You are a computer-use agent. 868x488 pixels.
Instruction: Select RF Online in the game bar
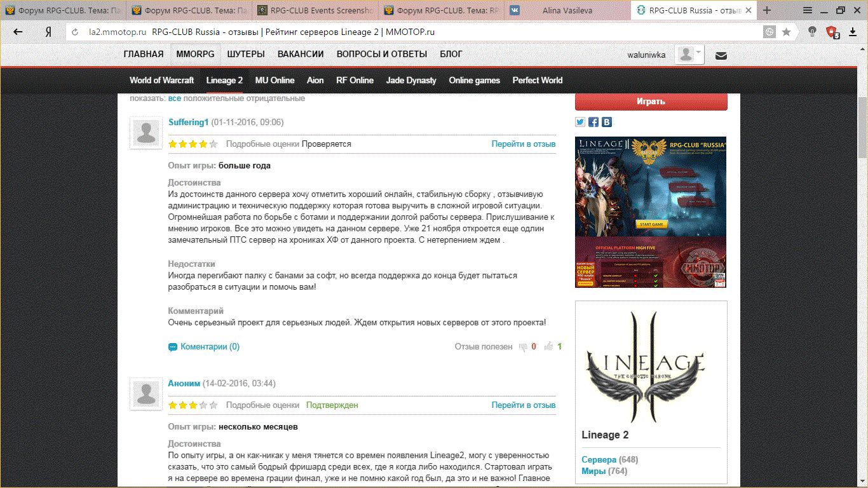355,80
